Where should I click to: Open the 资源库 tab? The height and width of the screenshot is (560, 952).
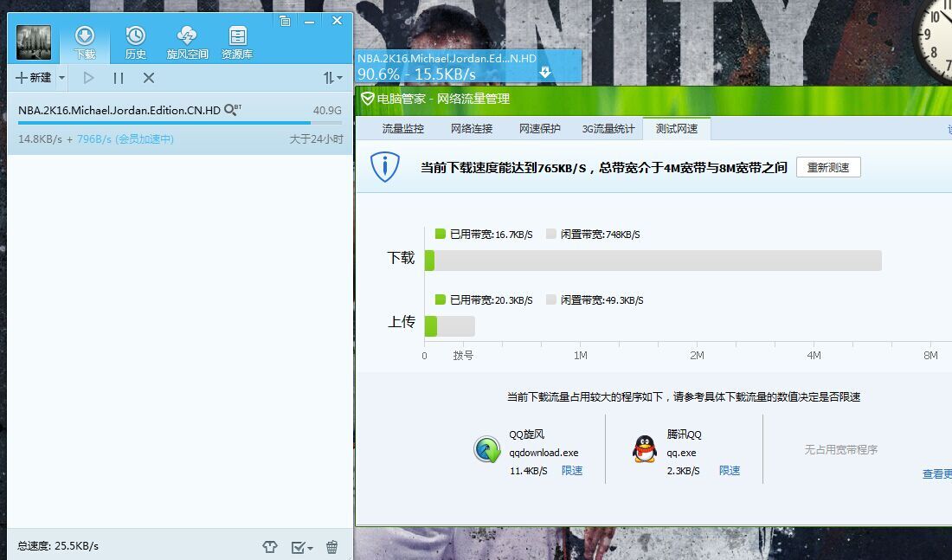click(237, 42)
